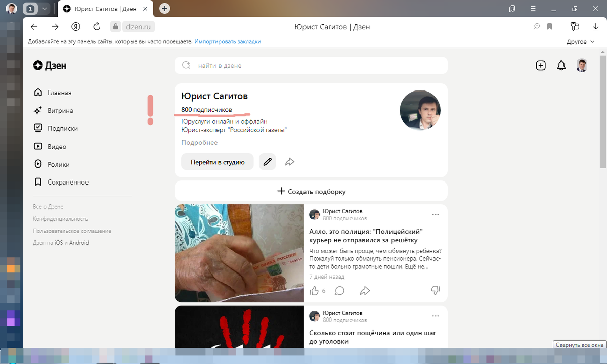The height and width of the screenshot is (364, 607).
Task: Open Конфиденциальность link
Action: (60, 219)
